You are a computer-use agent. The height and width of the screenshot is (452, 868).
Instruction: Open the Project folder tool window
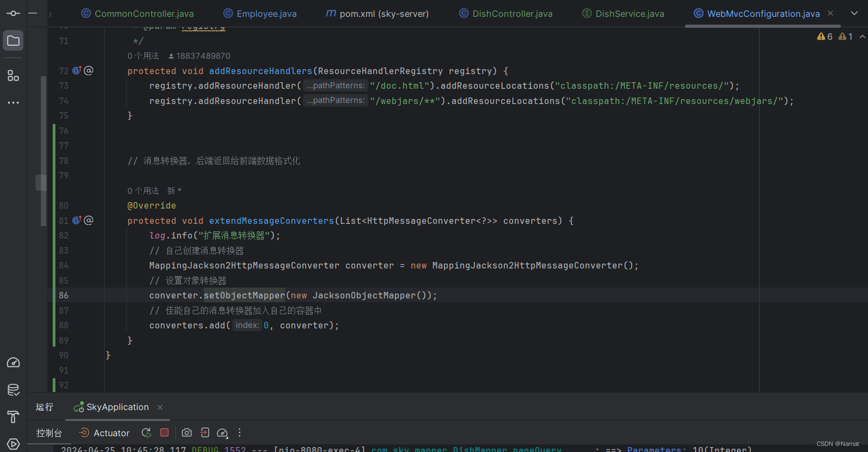coord(13,41)
